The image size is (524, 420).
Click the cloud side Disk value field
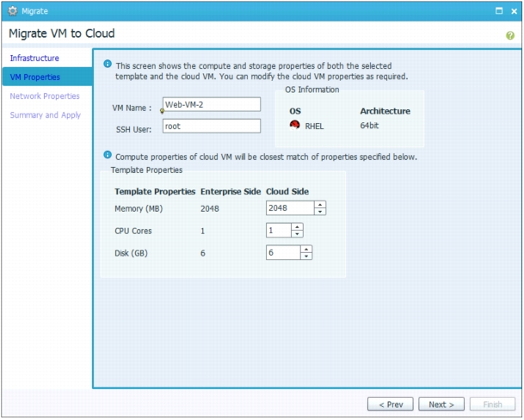pos(283,252)
